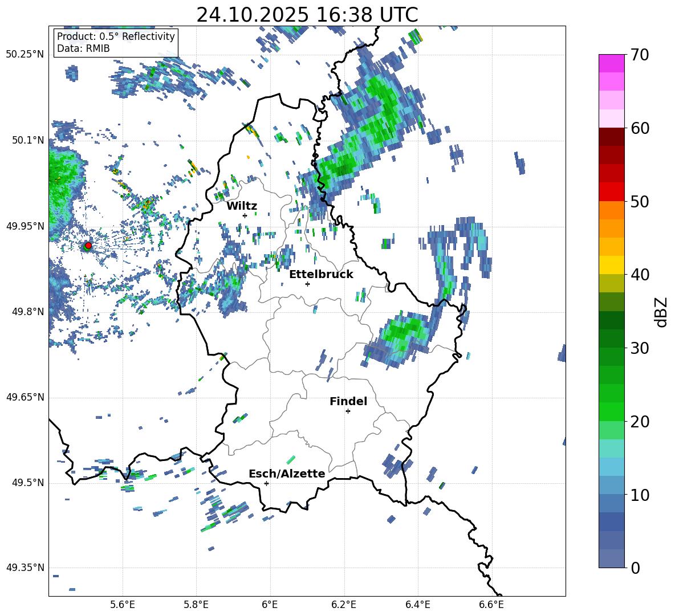Click the 49.8°N latitude label
The width and height of the screenshot is (675, 616).
click(28, 312)
